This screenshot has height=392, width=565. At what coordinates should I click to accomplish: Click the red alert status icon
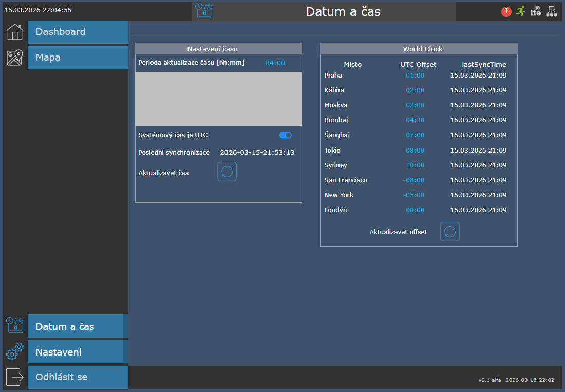tap(506, 11)
